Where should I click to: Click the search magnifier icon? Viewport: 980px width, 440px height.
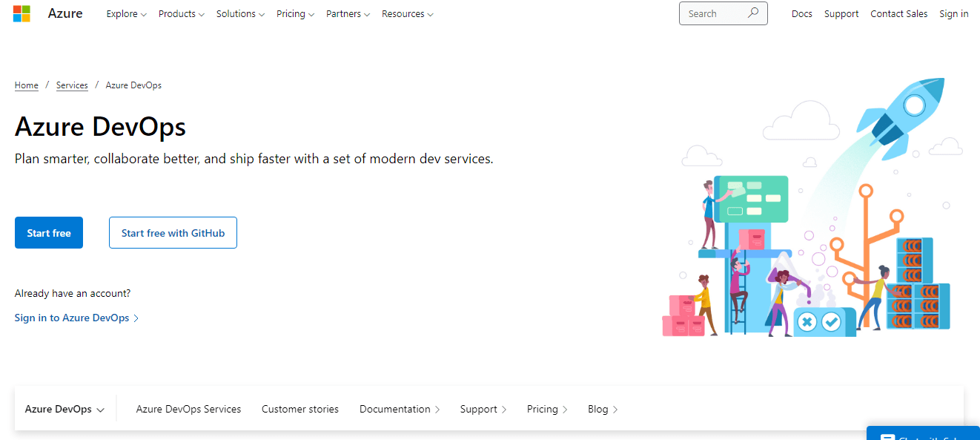pos(753,13)
